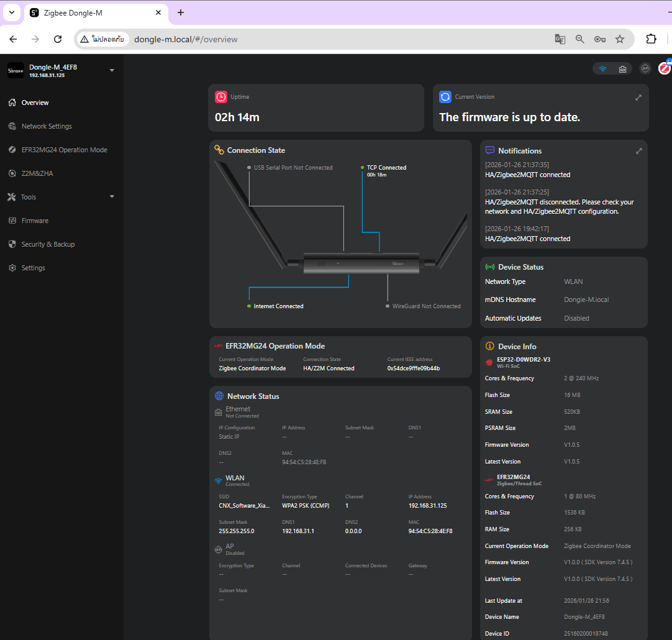672x640 pixels.
Task: Expand the Notifications panel
Action: 638,151
